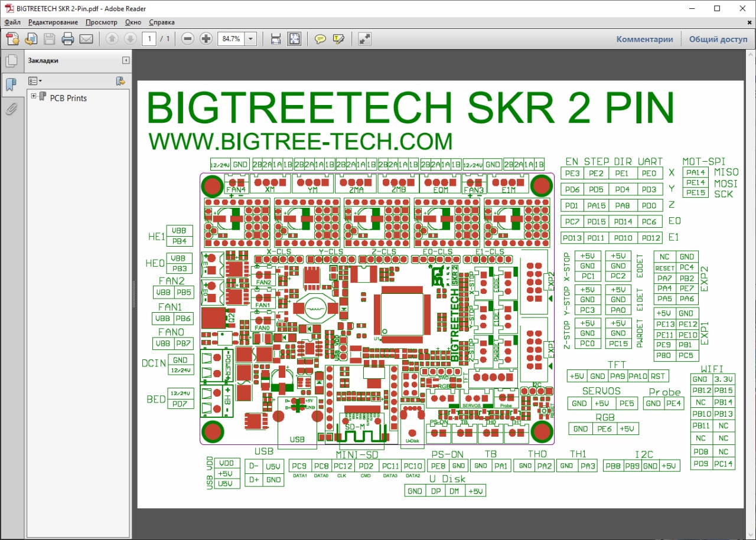Open bookmarks options dropdown menu

(35, 81)
